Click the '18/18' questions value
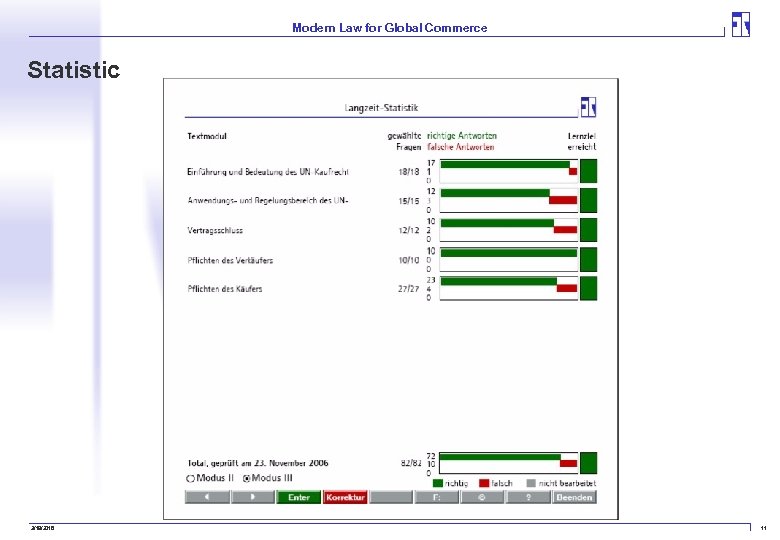The width and height of the screenshot is (780, 540). coord(409,172)
